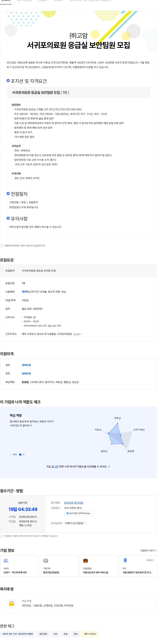Click the 로그인 link in 적합도 체크
This screenshot has height=644, width=157.
click(55, 467)
